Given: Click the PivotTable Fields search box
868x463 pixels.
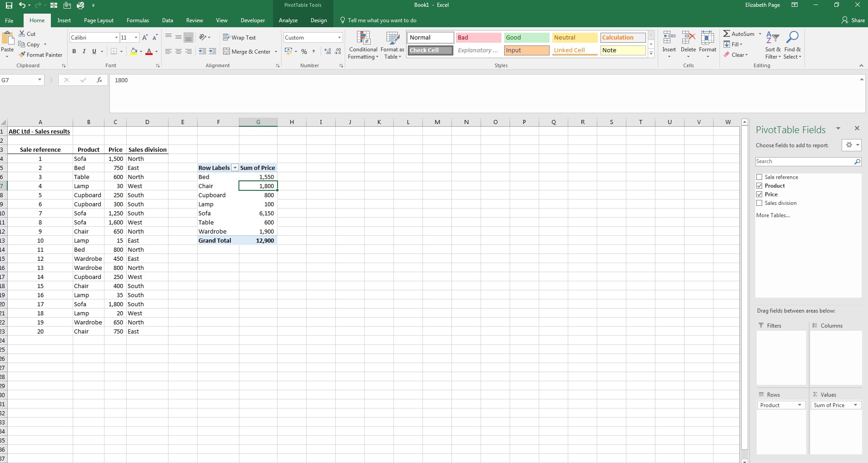Looking at the screenshot, I should coord(808,161).
